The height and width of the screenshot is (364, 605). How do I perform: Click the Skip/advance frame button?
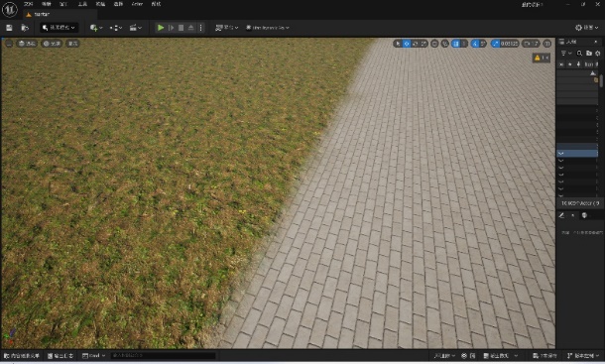tap(171, 28)
